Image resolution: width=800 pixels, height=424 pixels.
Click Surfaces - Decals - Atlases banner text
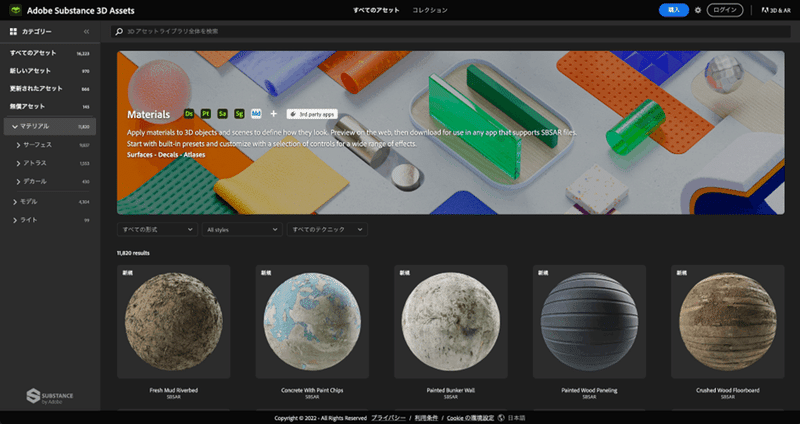pyautogui.click(x=166, y=155)
